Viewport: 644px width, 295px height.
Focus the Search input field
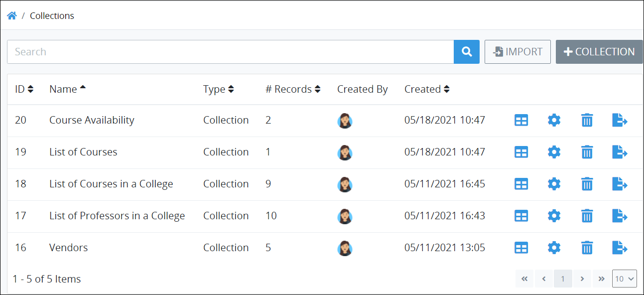click(x=230, y=52)
